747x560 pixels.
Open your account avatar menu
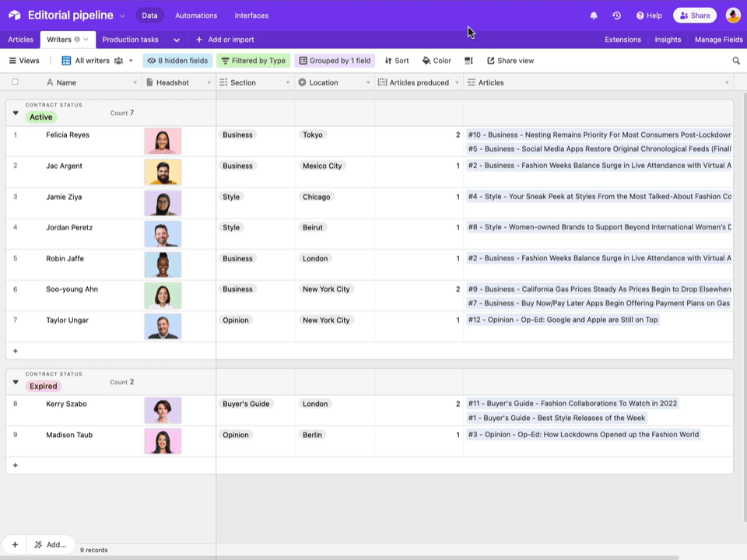tap(732, 15)
